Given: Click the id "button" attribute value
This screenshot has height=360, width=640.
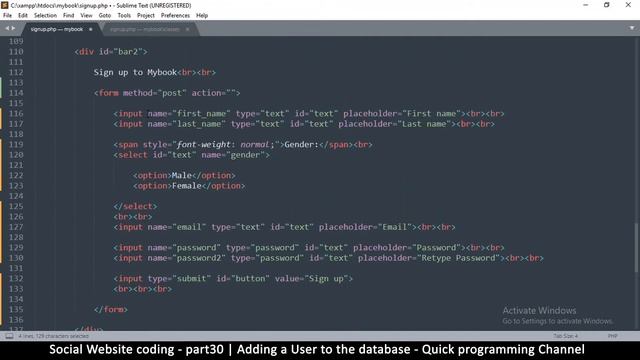Looking at the screenshot, I should point(250,278).
